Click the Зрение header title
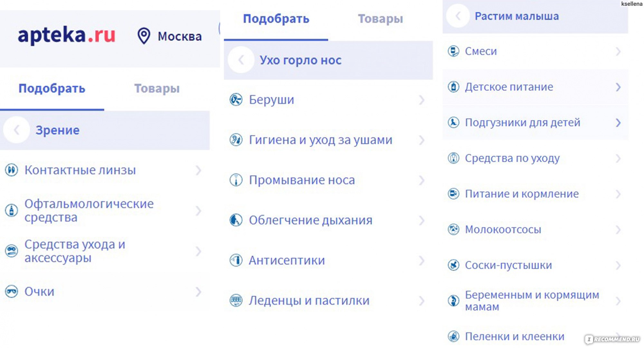The height and width of the screenshot is (348, 644). point(57,130)
